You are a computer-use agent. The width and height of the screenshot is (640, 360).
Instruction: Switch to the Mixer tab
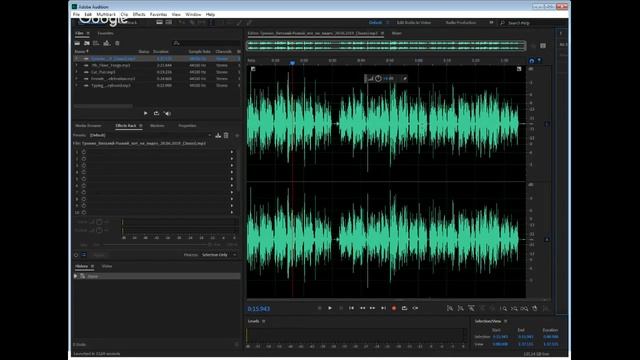tap(397, 33)
